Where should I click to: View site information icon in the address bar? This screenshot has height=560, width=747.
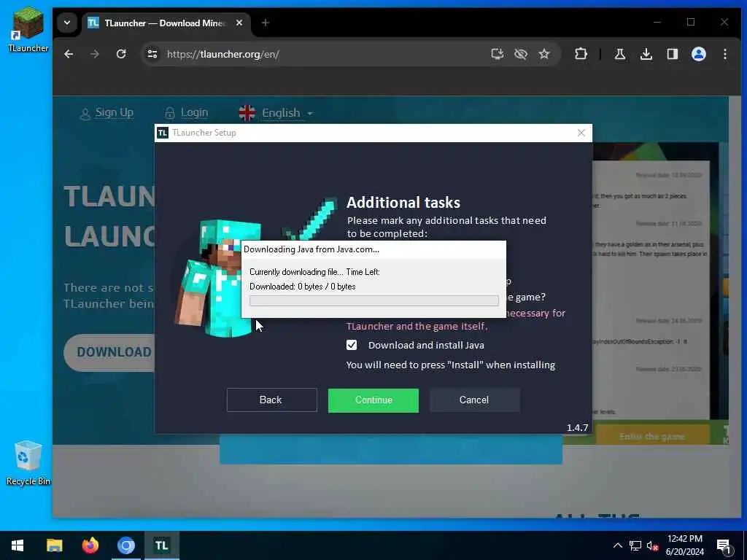pos(152,54)
